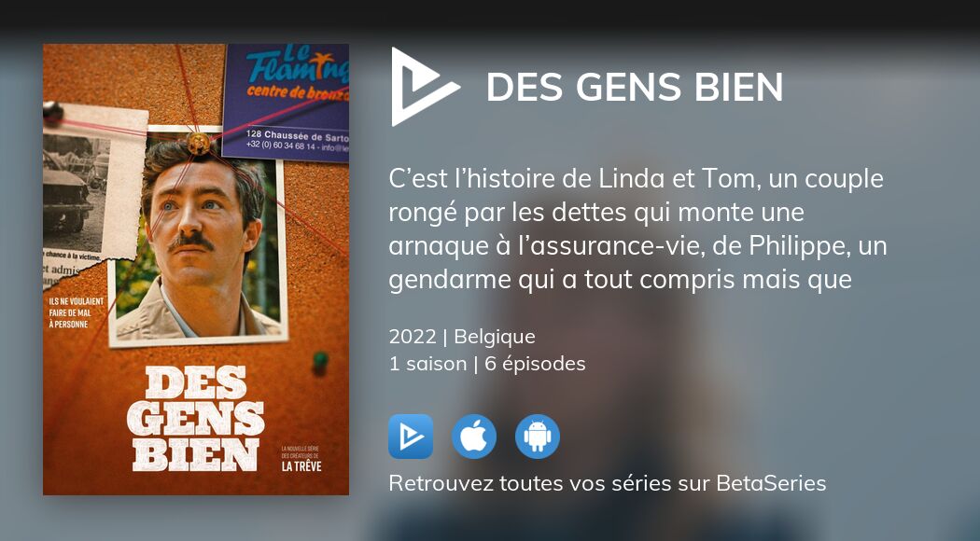Click the Le Flamingo business card
The width and height of the screenshot is (980, 541).
286,103
